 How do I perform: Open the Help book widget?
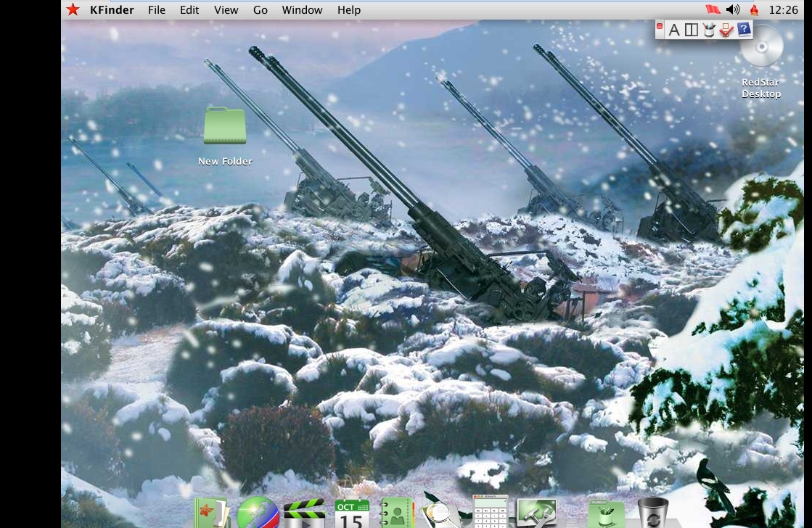744,29
